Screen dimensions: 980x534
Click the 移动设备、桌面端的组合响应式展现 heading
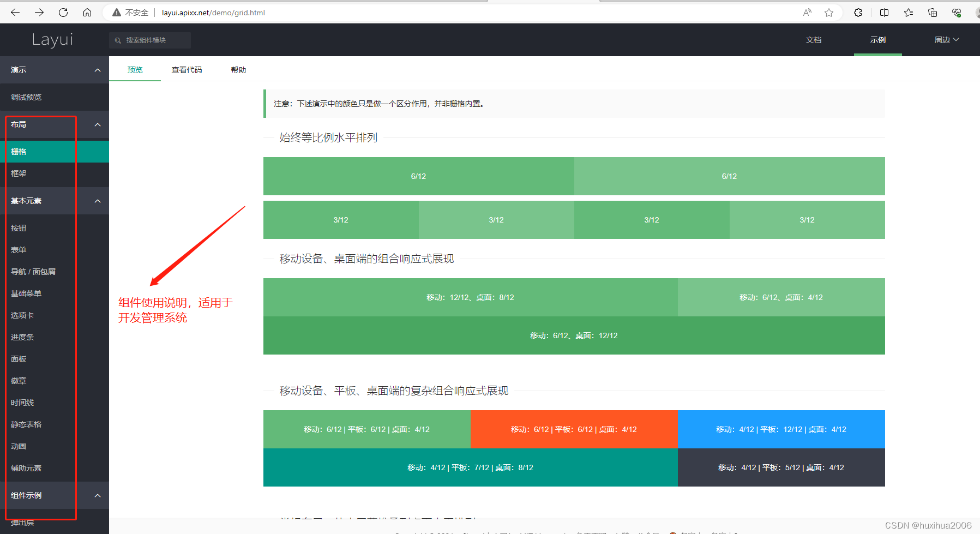pyautogui.click(x=366, y=259)
